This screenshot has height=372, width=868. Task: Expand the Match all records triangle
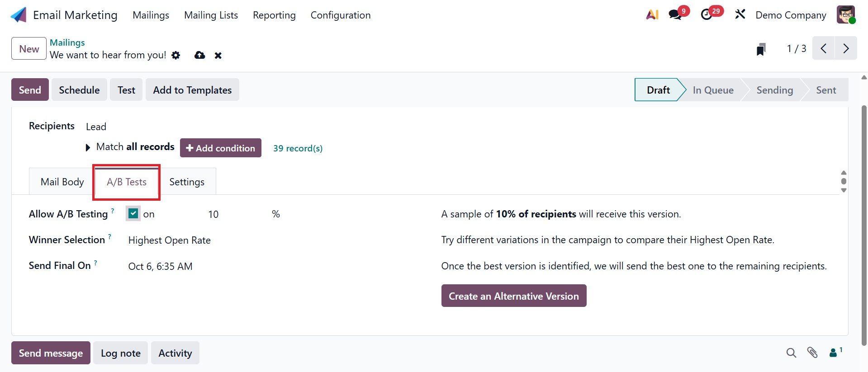click(88, 148)
